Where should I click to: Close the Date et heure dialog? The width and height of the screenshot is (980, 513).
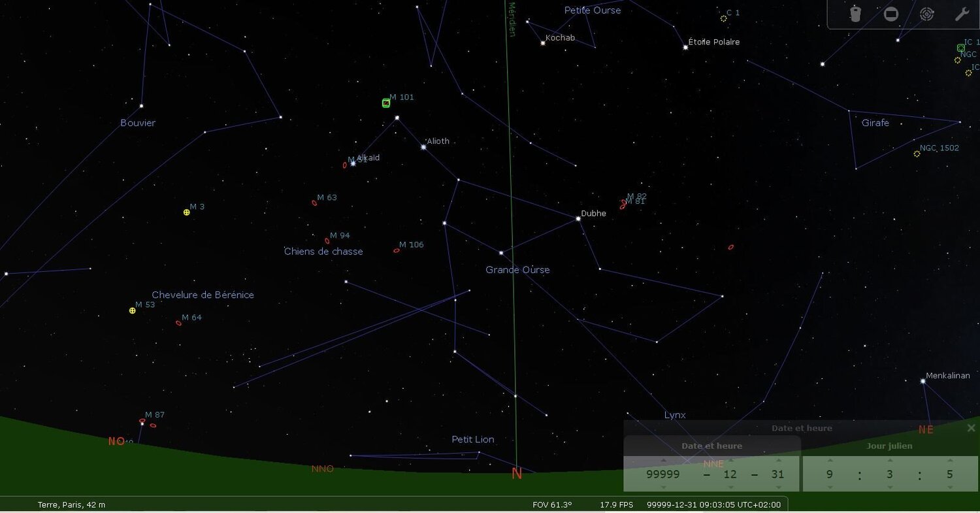(x=971, y=428)
